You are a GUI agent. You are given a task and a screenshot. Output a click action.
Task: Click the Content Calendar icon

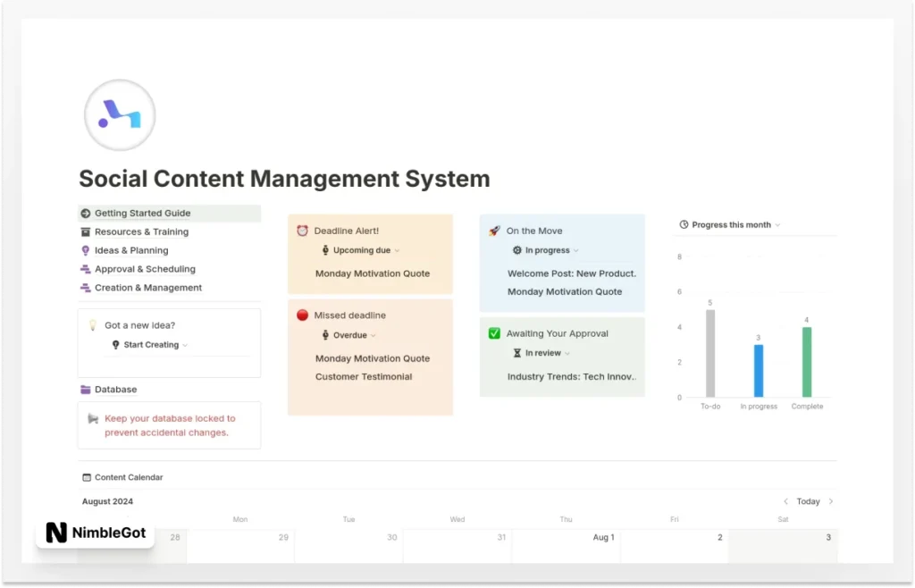tap(86, 477)
